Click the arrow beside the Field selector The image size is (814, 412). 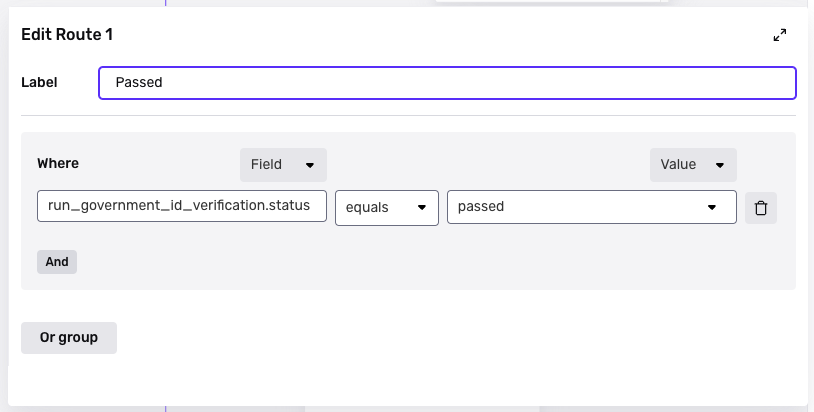[x=310, y=165]
